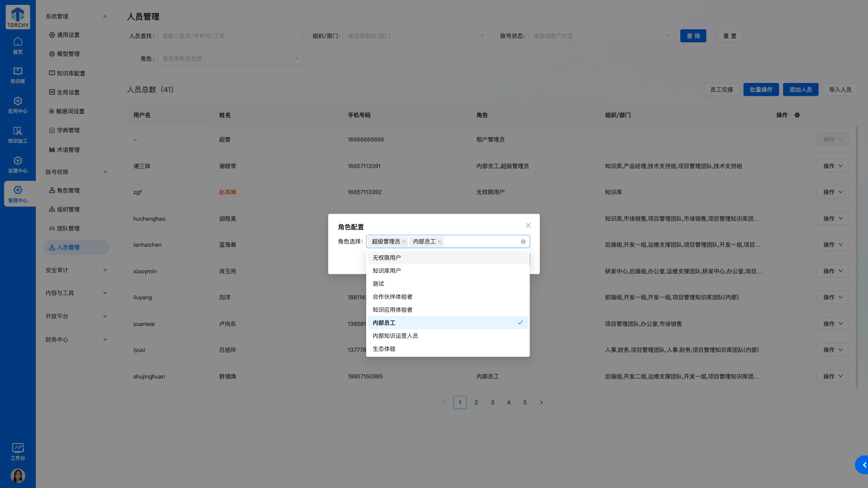Click the 添加人员 button
Image resolution: width=868 pixels, height=488 pixels.
[x=800, y=89]
